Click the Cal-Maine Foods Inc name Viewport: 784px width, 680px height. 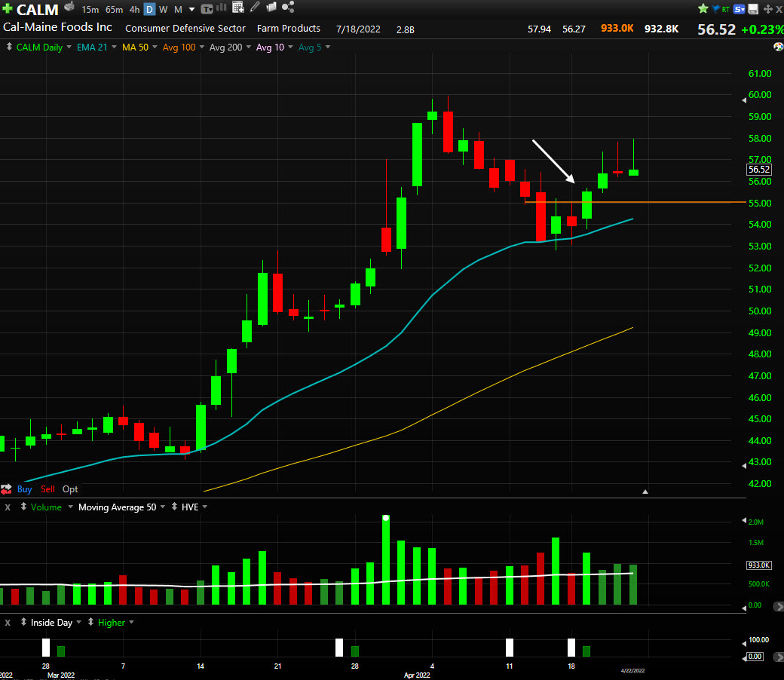pyautogui.click(x=57, y=27)
